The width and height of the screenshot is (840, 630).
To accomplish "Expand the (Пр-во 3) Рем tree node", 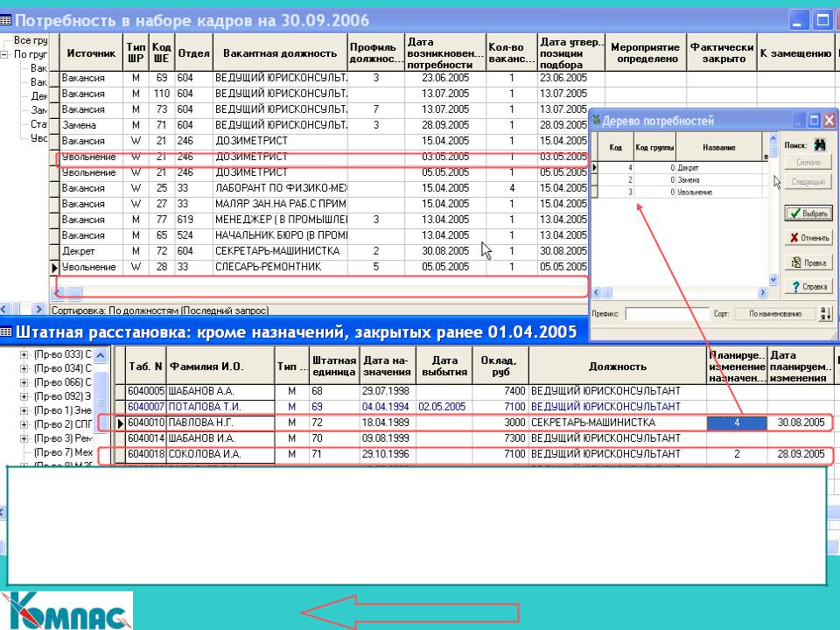I will point(24,438).
